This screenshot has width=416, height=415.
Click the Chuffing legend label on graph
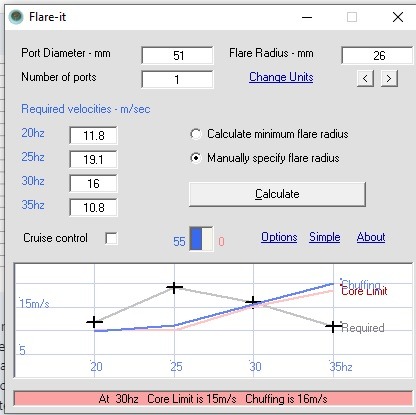361,284
